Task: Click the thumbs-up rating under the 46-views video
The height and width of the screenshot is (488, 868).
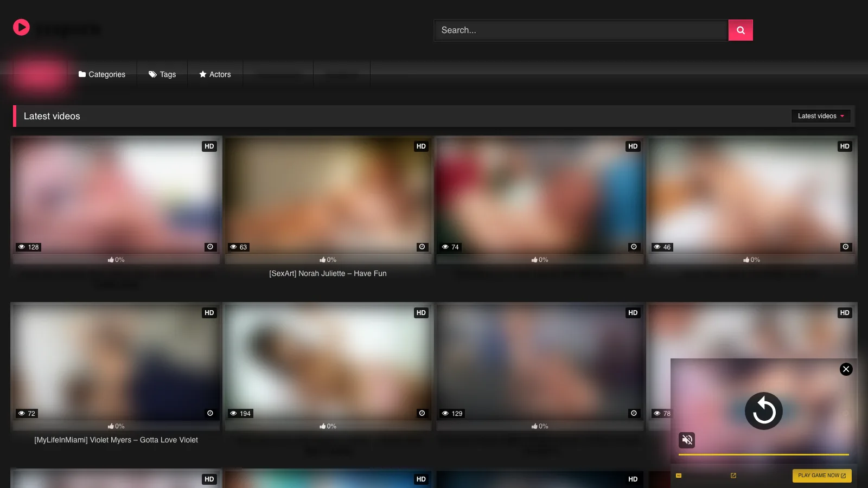Action: point(752,260)
